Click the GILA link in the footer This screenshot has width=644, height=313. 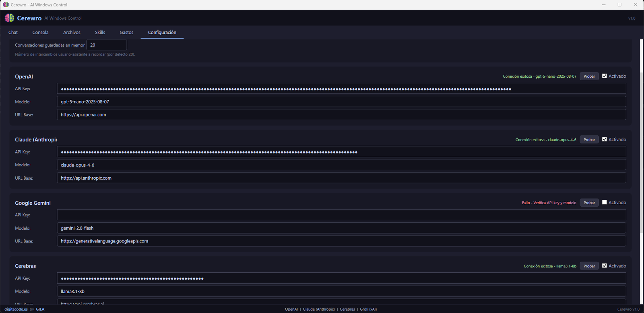coord(40,309)
